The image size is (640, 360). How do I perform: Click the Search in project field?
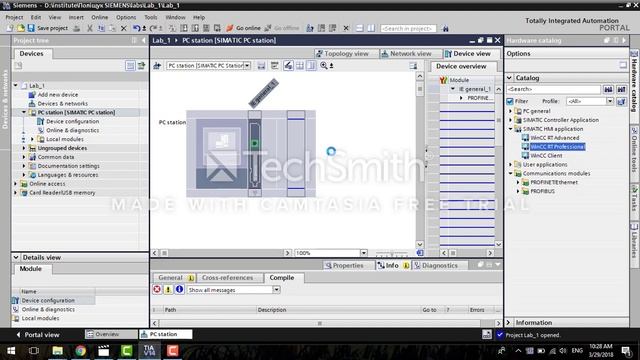pyautogui.click(x=408, y=28)
